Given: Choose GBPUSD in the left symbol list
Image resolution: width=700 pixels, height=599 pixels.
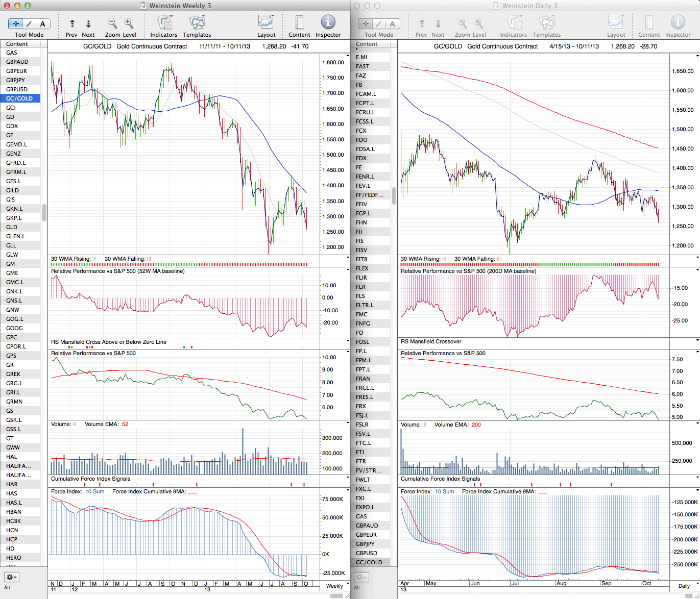Looking at the screenshot, I should tap(17, 89).
